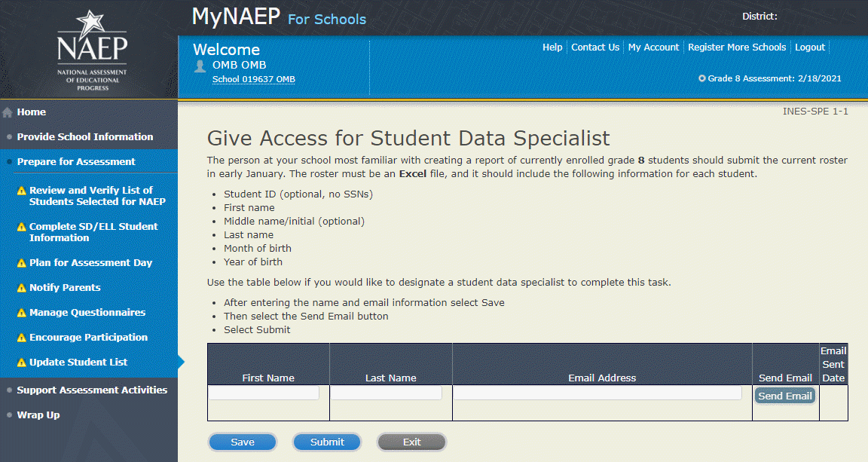Viewport: 868px width, 462px height.
Task: Click warning icon beside Encourage Participation
Action: click(x=22, y=338)
